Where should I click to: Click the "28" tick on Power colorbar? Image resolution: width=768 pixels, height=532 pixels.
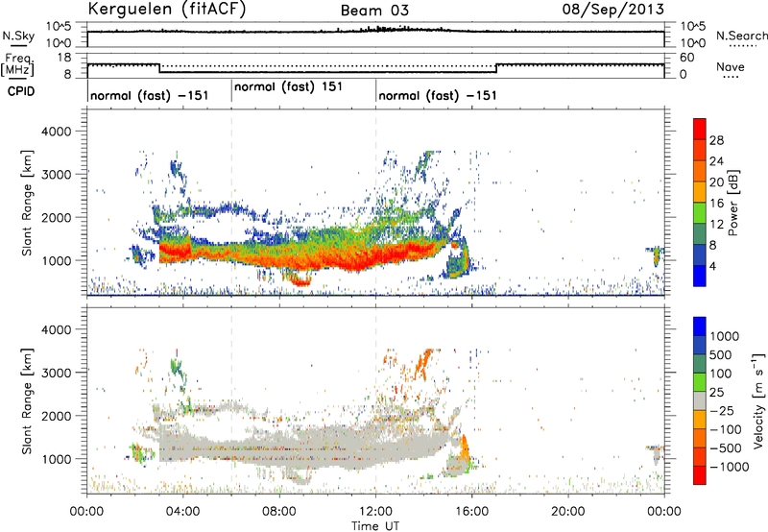pyautogui.click(x=716, y=140)
